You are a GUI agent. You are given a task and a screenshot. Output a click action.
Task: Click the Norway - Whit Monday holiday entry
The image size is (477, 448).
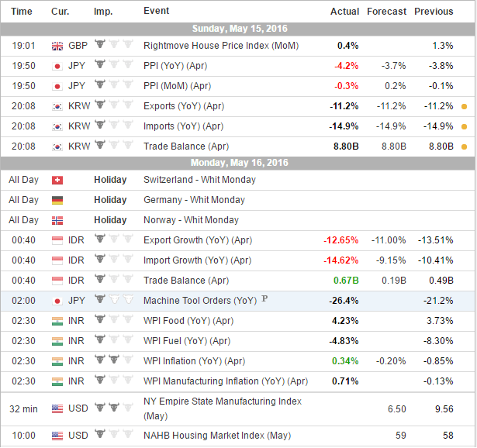pyautogui.click(x=191, y=220)
